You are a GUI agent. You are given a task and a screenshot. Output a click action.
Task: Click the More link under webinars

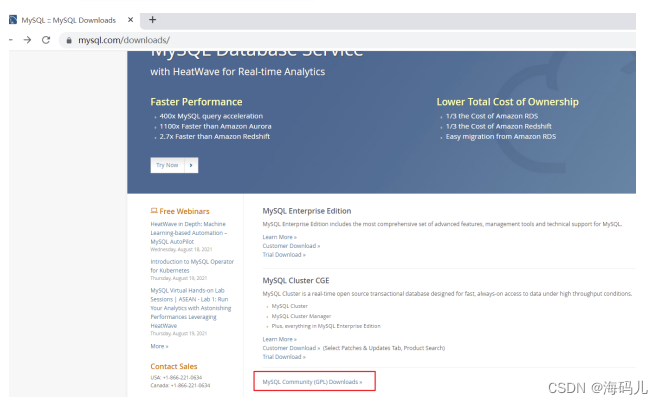click(x=159, y=346)
